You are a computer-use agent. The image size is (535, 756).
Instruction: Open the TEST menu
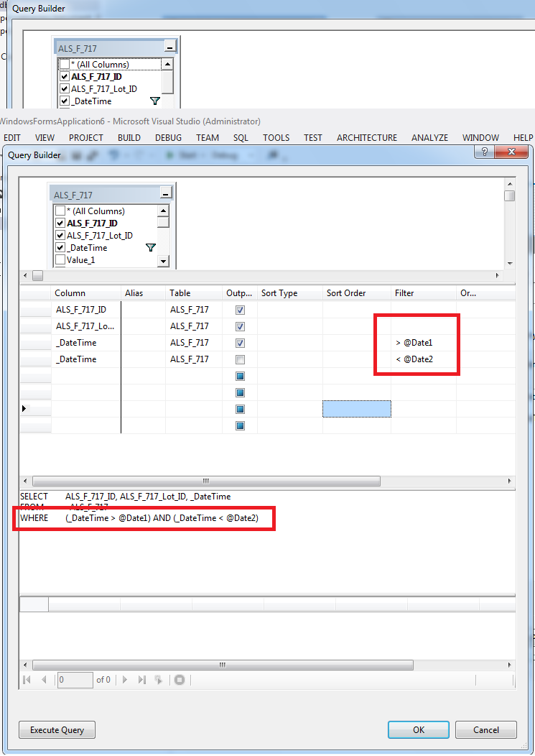pos(313,137)
